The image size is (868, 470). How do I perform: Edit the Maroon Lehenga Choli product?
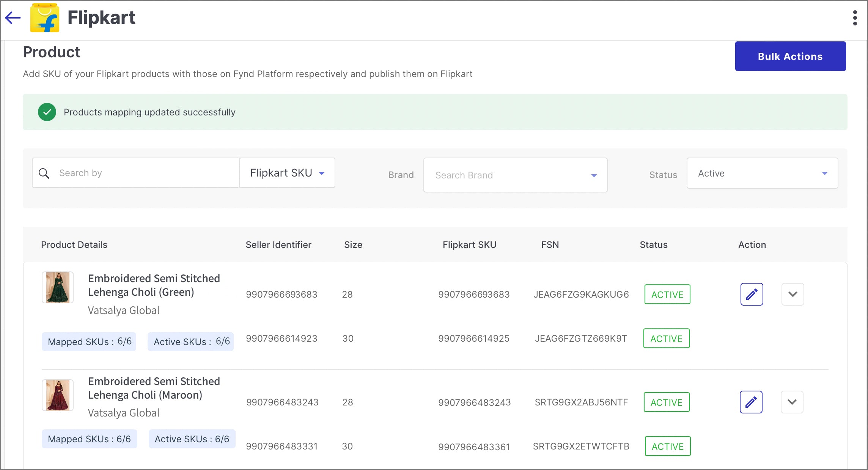point(751,402)
